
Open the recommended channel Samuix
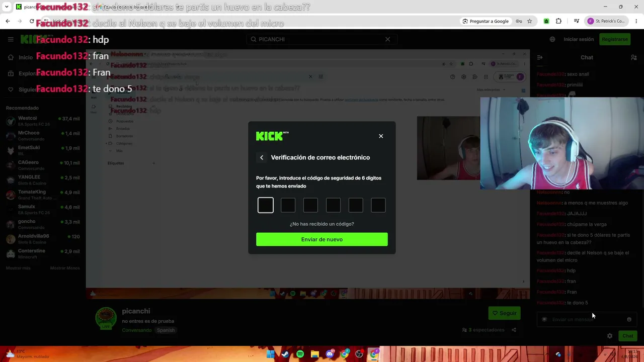[43, 209]
